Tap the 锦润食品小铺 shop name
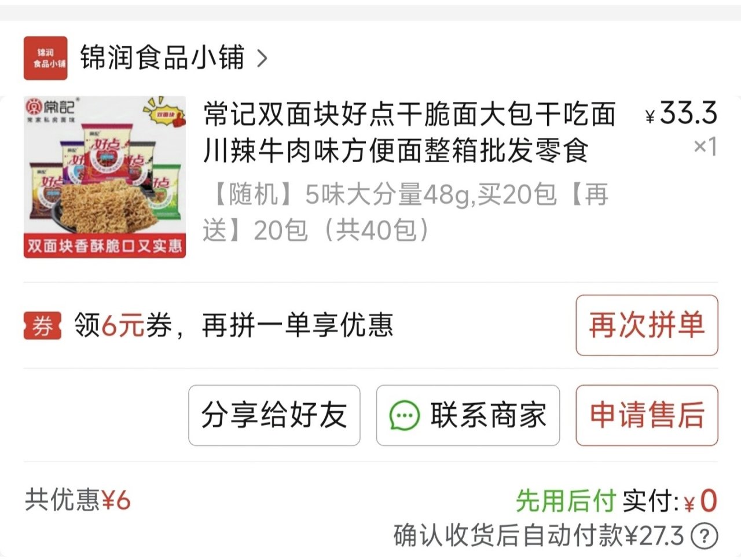 [x=162, y=58]
